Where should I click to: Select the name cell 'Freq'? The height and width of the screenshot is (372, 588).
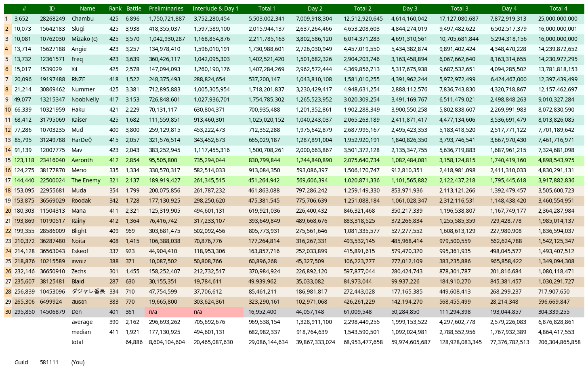[x=77, y=59]
